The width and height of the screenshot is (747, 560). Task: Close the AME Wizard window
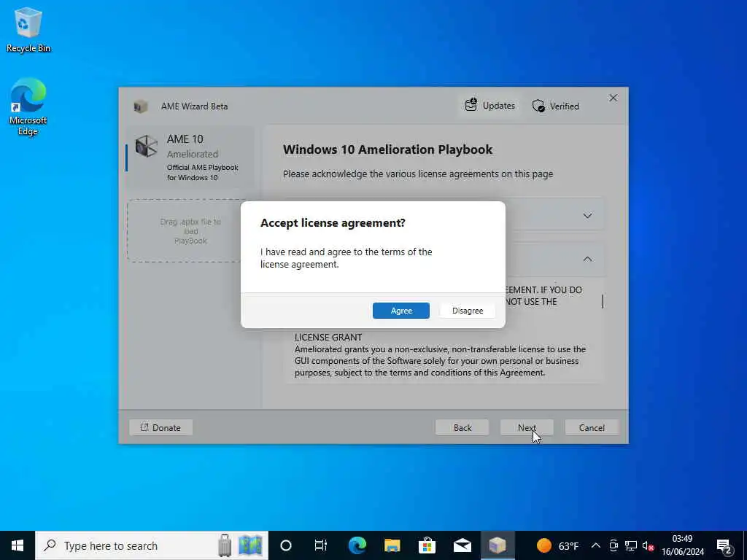pos(613,98)
